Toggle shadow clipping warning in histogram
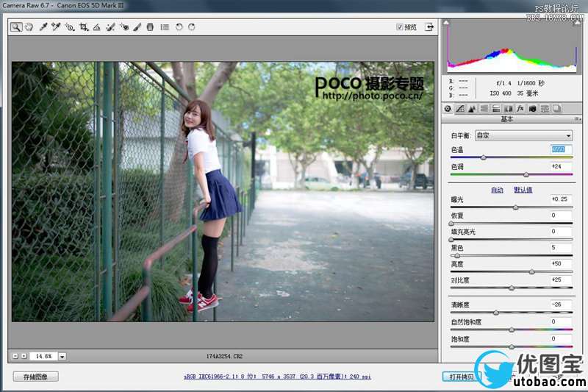 pyautogui.click(x=446, y=23)
